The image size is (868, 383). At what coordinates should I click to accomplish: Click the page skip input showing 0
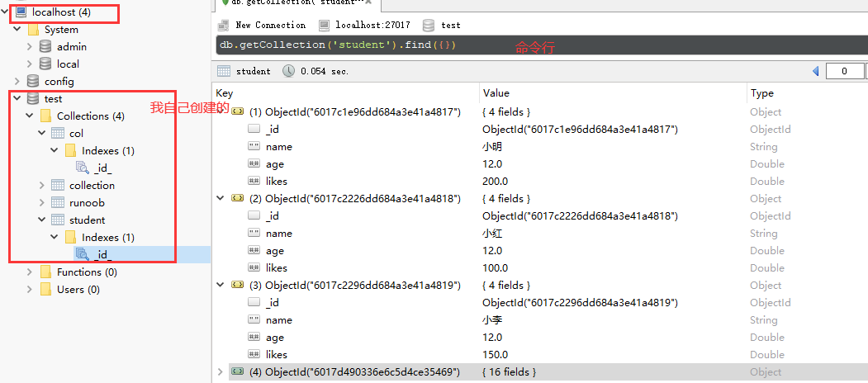pyautogui.click(x=844, y=71)
